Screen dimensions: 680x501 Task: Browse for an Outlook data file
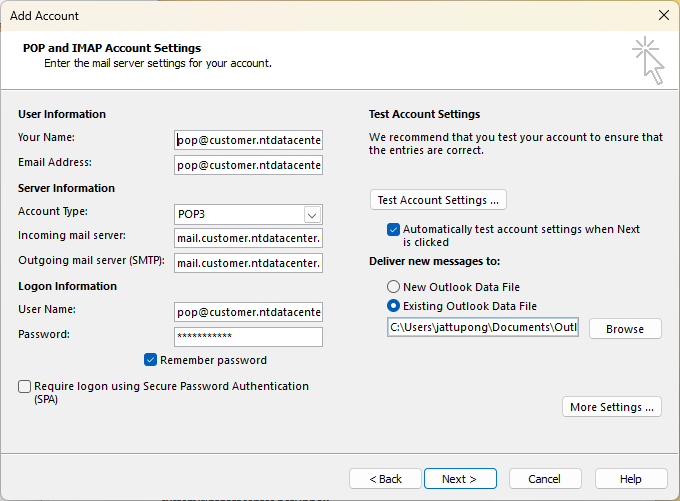625,329
